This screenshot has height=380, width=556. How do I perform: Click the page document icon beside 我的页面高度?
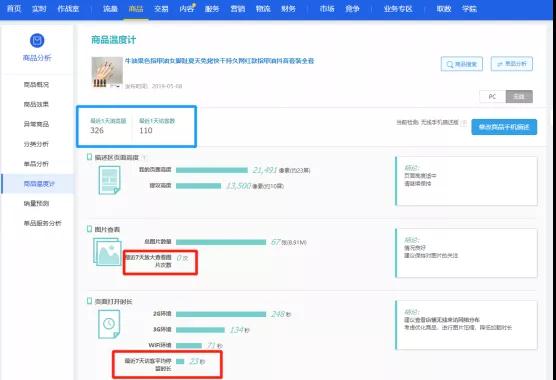point(109,180)
